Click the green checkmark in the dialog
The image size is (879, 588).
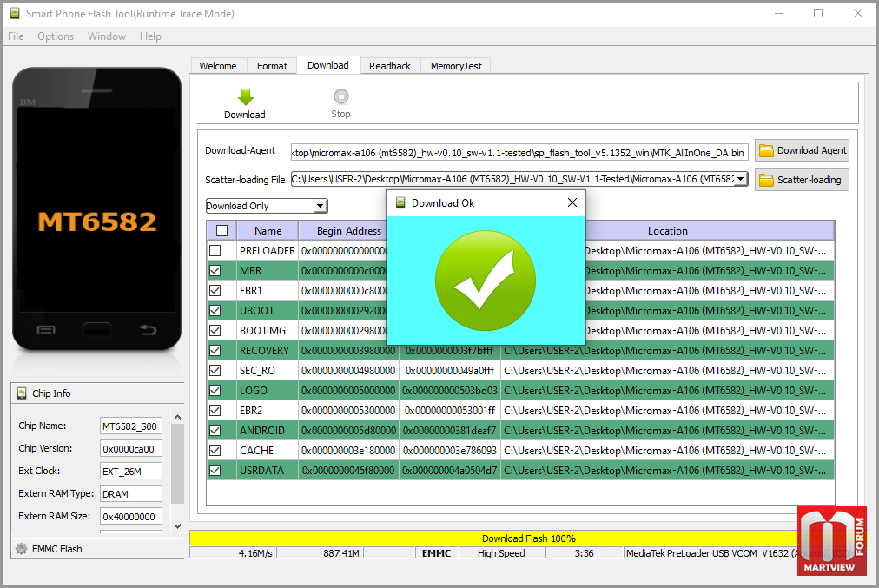click(x=486, y=281)
